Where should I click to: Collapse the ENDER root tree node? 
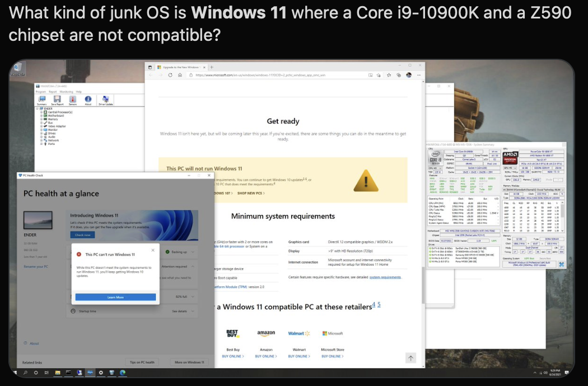pos(38,109)
